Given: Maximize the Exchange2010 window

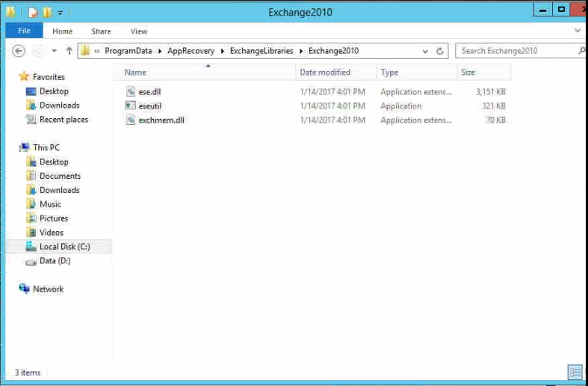Looking at the screenshot, I should 561,10.
